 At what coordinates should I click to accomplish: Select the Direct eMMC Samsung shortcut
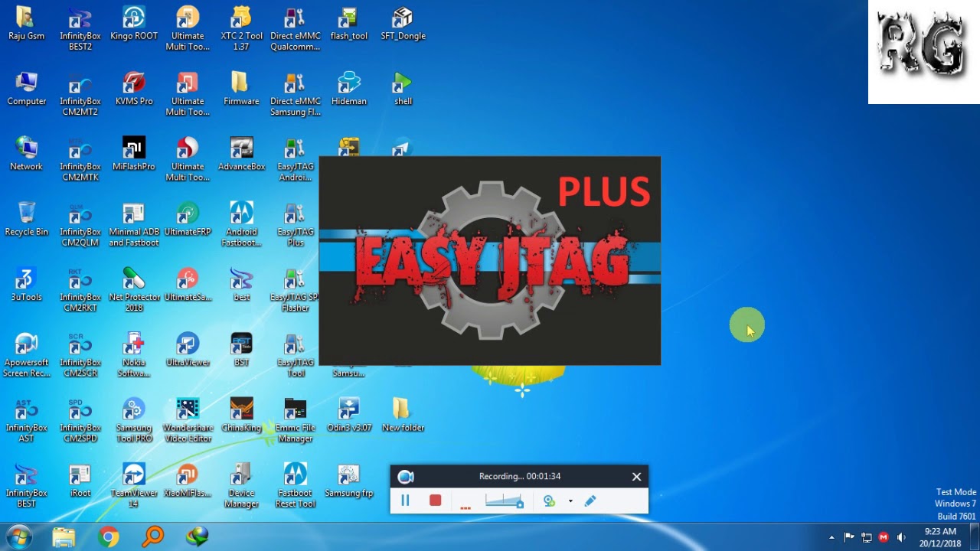coord(296,94)
